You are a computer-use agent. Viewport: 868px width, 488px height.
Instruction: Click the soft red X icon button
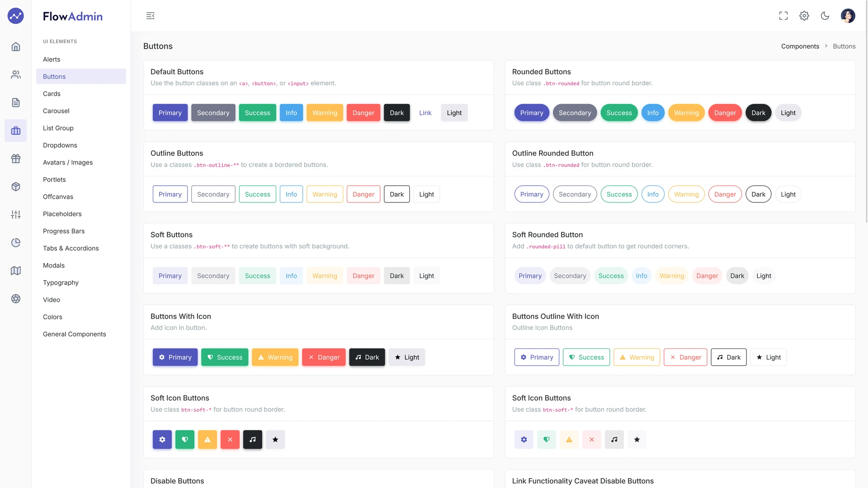[x=592, y=439]
